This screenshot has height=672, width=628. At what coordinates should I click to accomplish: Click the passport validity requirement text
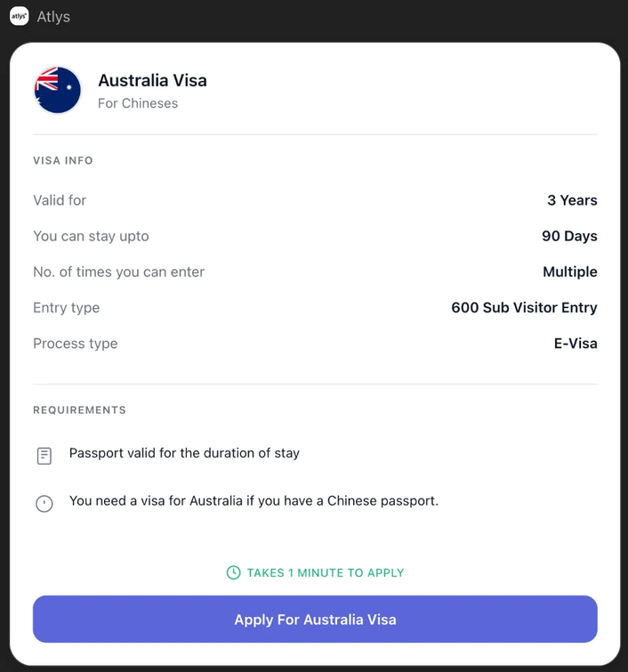click(184, 453)
